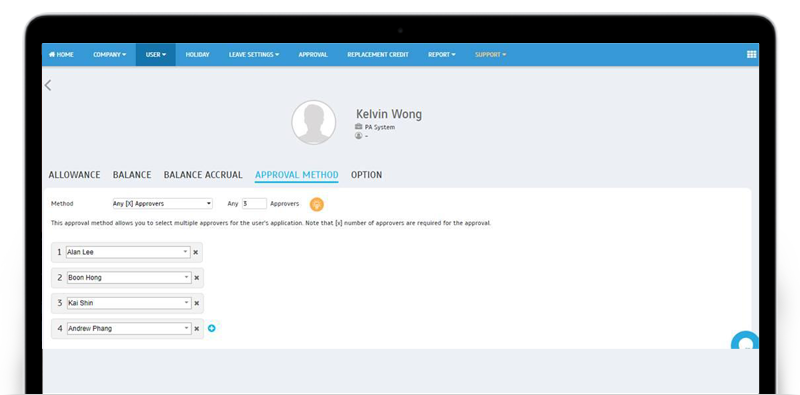800x395 pixels.
Task: Open the Company menu
Action: point(109,55)
